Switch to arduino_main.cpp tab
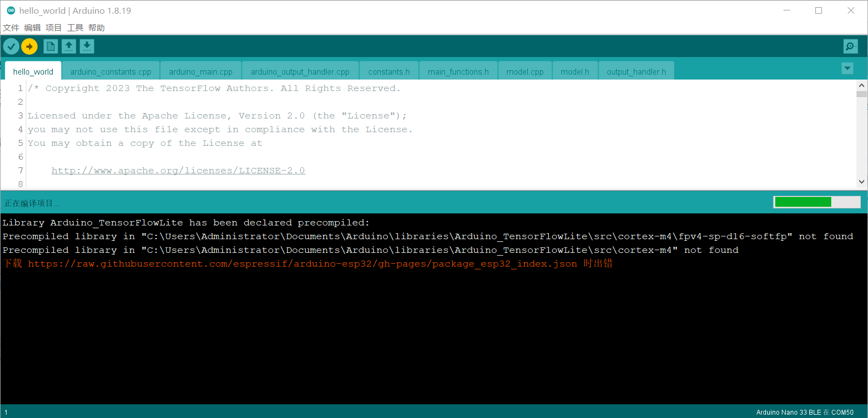The image size is (868, 418). pyautogui.click(x=201, y=71)
